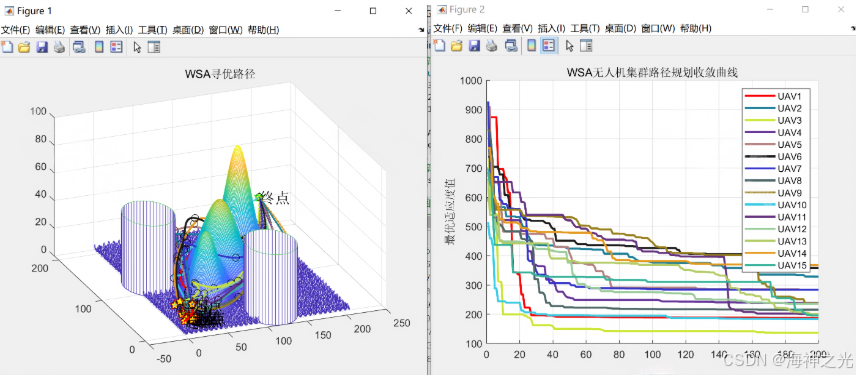Click Open File icon in Figure 2 toolbar
Screen dimensions: 857x375
click(x=456, y=46)
